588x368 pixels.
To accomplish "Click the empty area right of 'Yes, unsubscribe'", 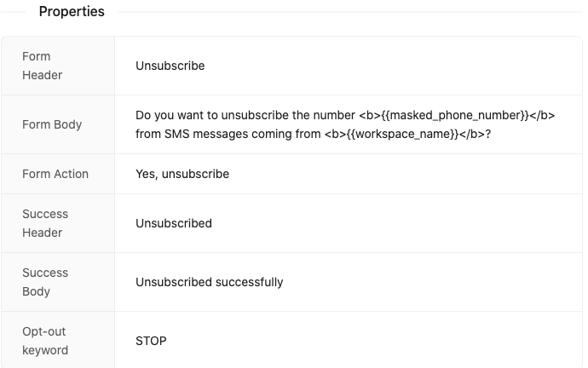I will click(x=406, y=175).
